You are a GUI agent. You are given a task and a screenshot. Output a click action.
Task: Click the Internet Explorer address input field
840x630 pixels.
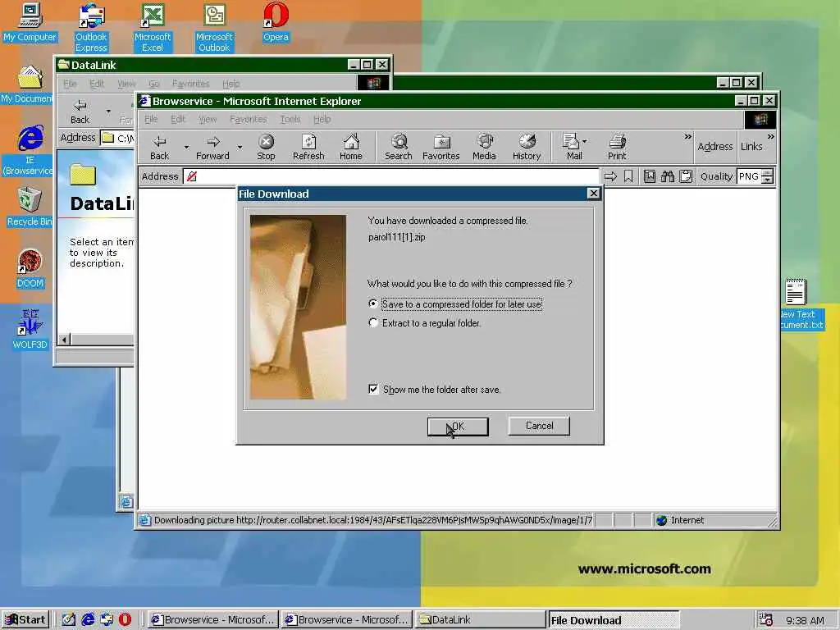pos(390,176)
